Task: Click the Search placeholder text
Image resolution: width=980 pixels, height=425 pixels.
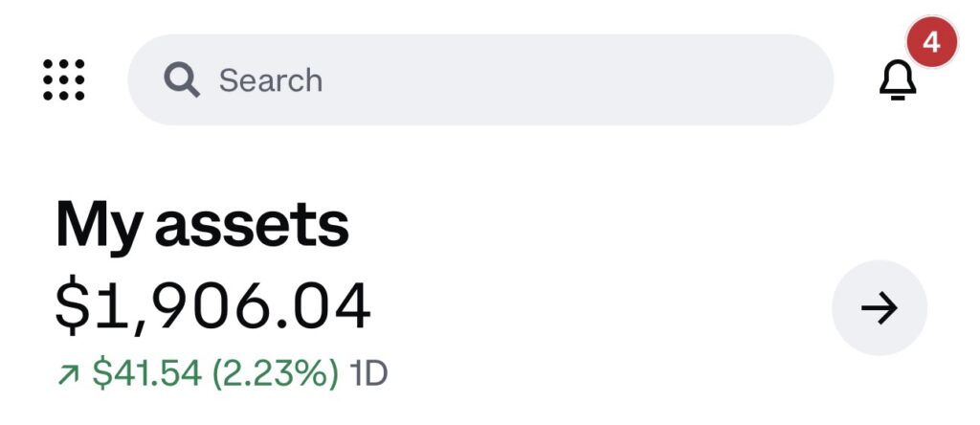Action: coord(271,80)
